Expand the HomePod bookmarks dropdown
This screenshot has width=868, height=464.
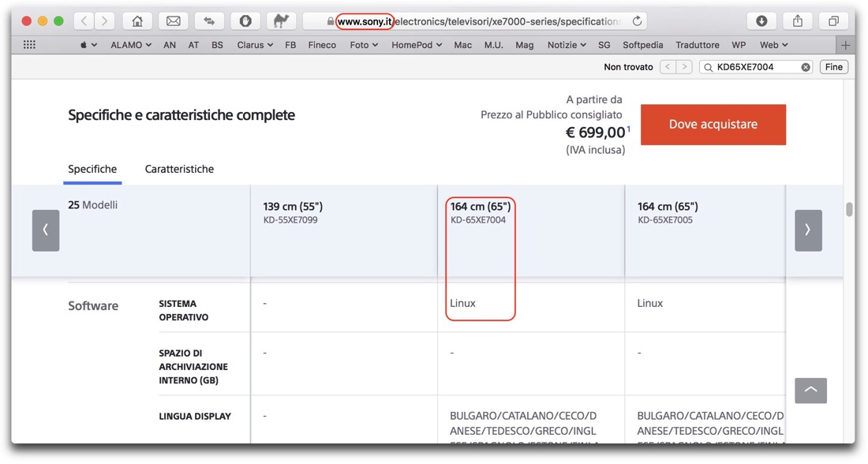pos(417,45)
